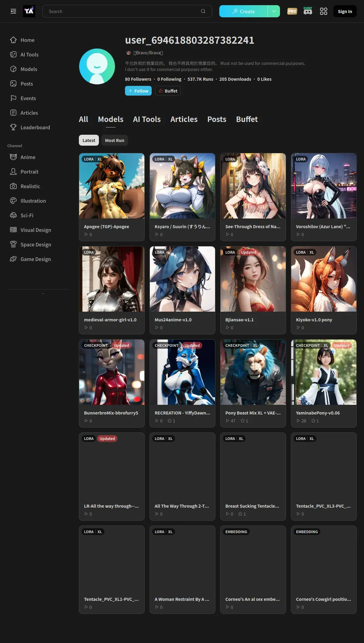Open the PRO membership badge
The image size is (364, 643).
tap(292, 11)
